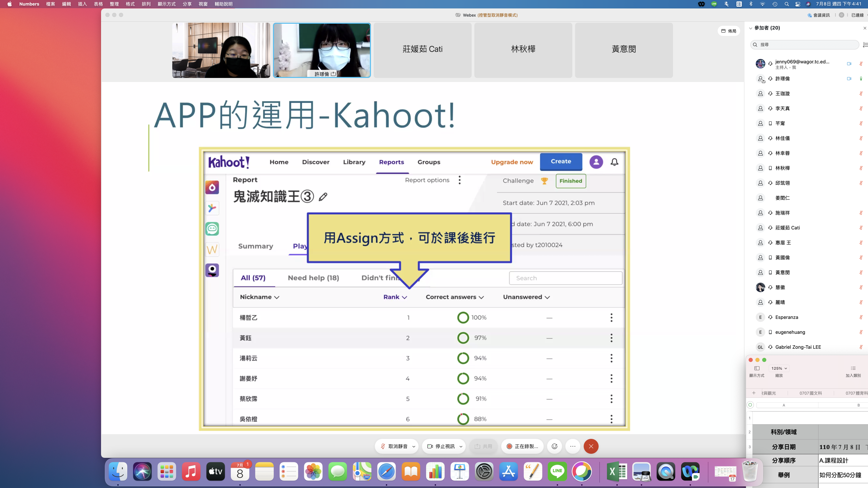Open Keynote from the Dock
This screenshot has height=488, width=868.
(x=459, y=471)
